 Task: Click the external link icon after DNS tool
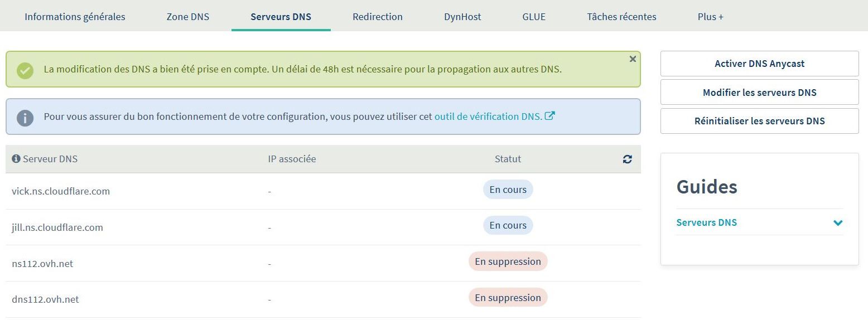coord(550,116)
